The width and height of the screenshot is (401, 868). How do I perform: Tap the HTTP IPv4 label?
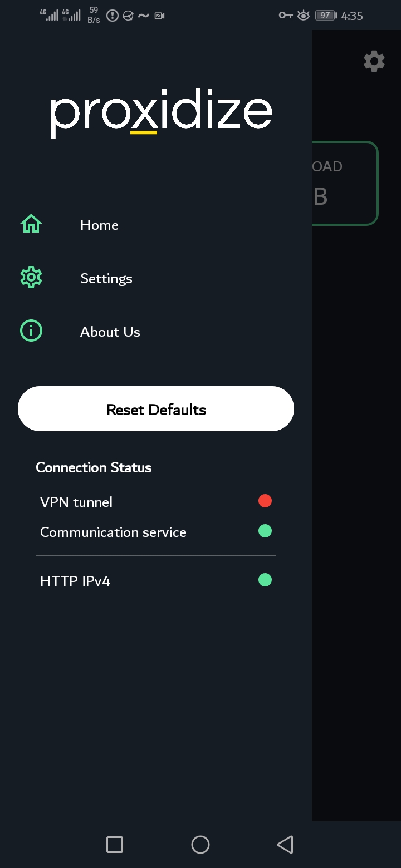75,581
